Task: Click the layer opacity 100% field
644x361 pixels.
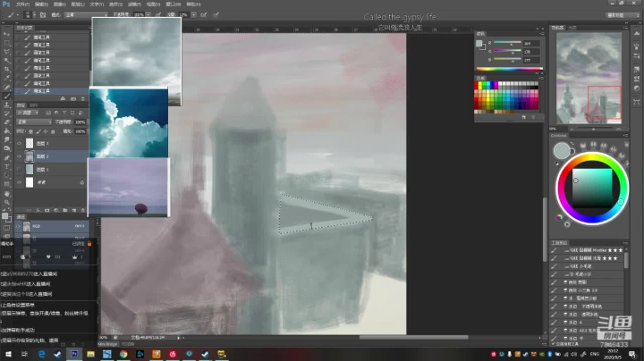Action: (80, 122)
